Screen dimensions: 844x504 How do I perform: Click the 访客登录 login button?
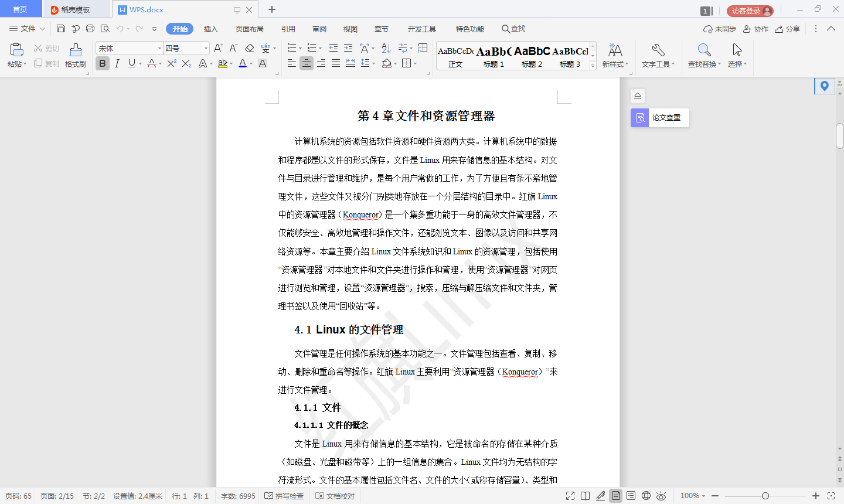click(750, 11)
